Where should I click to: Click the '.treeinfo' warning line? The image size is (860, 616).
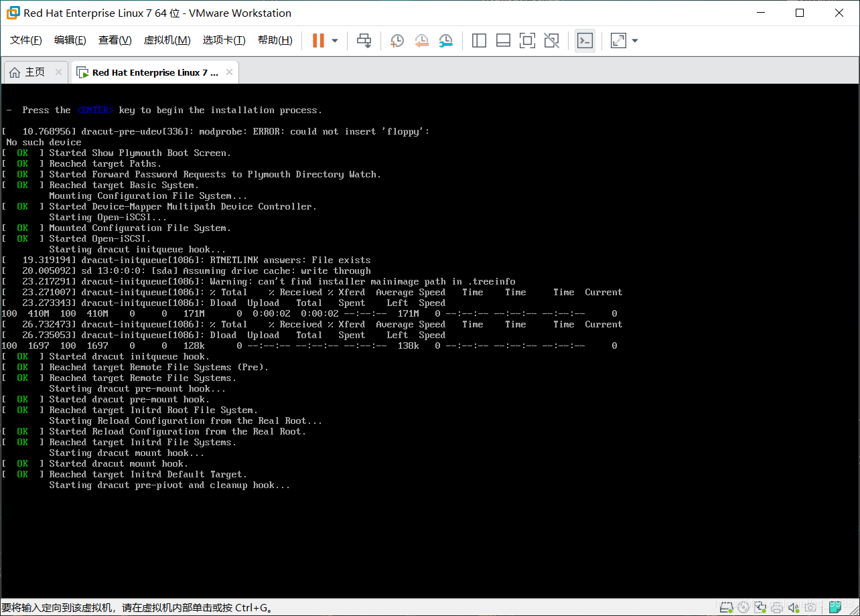click(x=259, y=281)
